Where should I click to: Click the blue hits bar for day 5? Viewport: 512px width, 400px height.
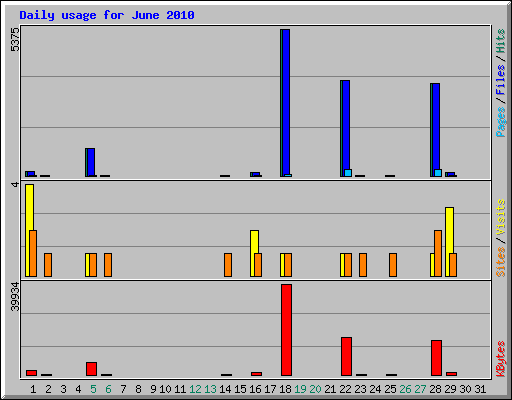(x=91, y=162)
